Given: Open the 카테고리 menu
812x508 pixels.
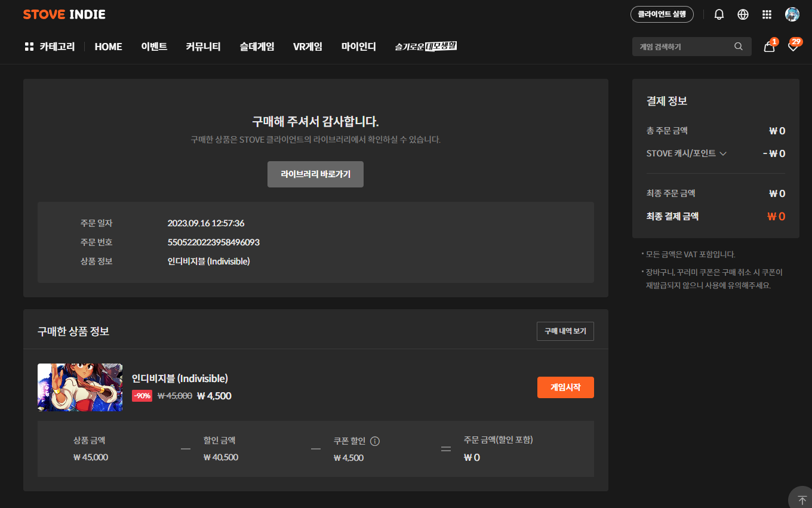Looking at the screenshot, I should [x=50, y=47].
